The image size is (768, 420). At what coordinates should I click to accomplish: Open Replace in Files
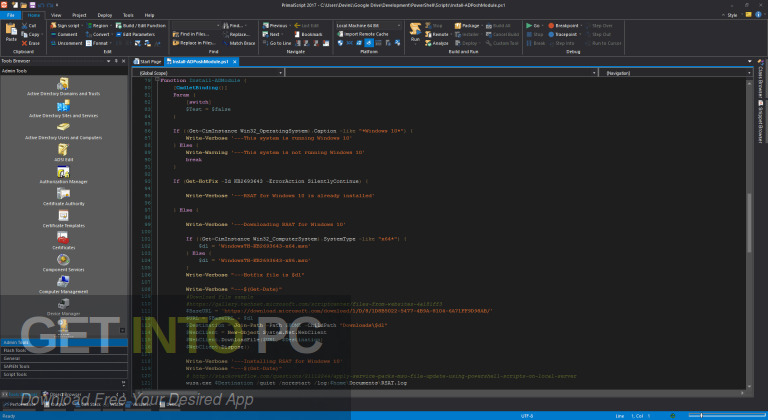pyautogui.click(x=194, y=43)
